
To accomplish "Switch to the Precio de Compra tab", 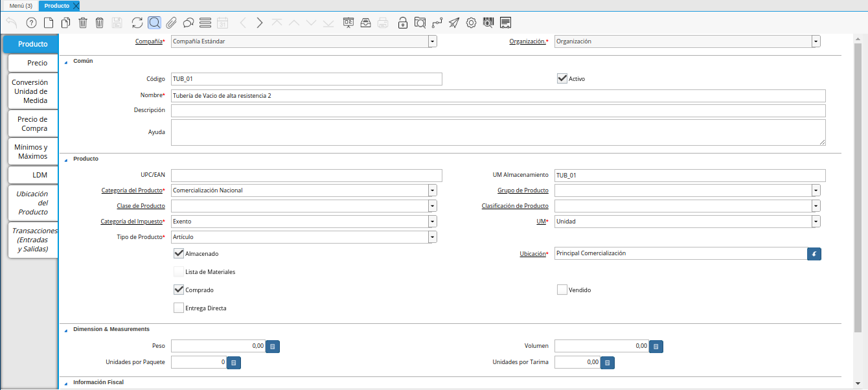I will pos(32,124).
